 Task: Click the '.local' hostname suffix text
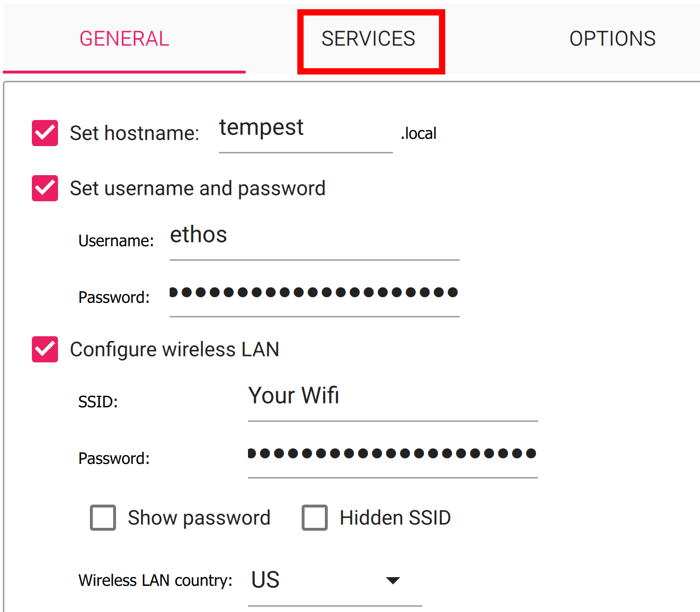[x=419, y=134]
